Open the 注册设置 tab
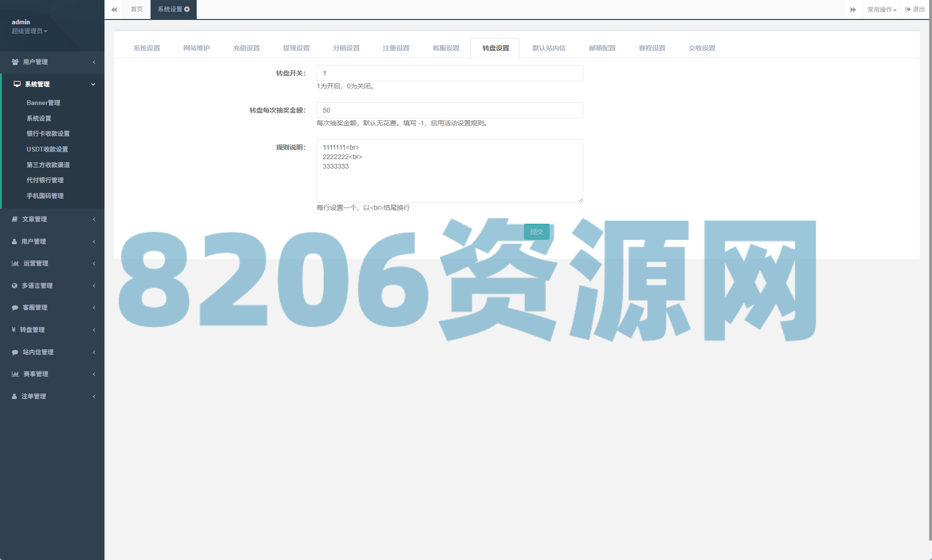This screenshot has width=932, height=560. pos(396,48)
